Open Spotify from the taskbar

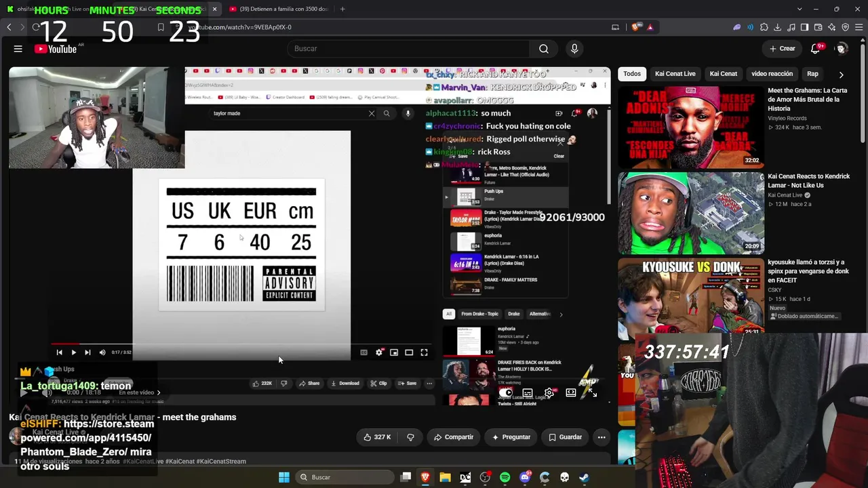point(505,477)
